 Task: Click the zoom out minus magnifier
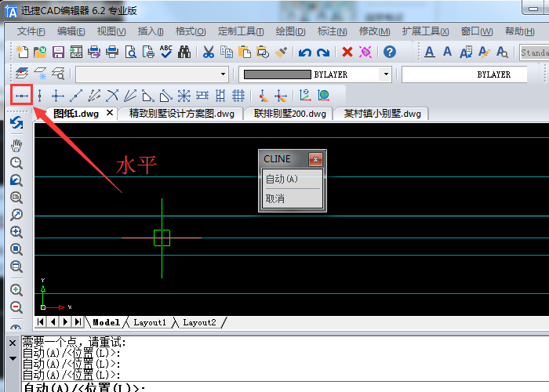(16, 307)
